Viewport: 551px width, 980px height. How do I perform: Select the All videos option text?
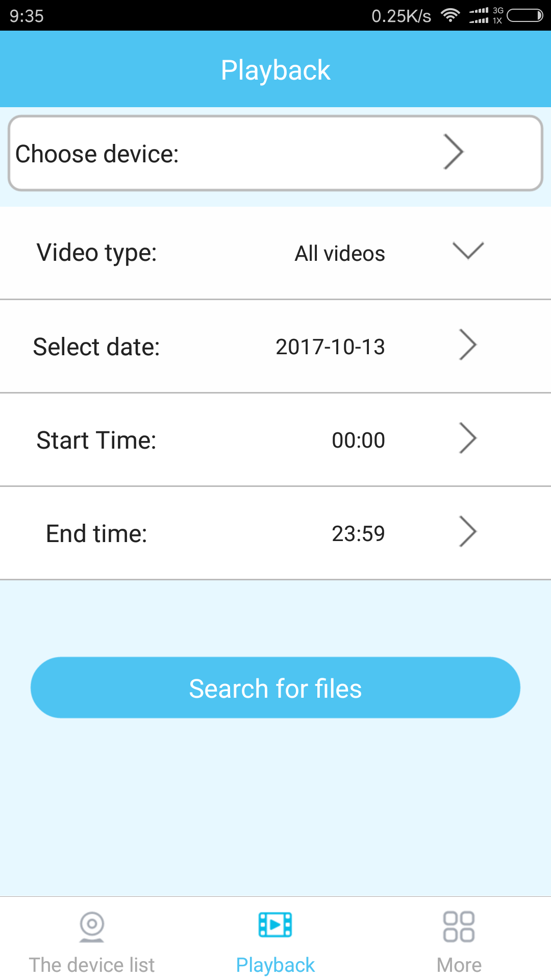point(340,254)
